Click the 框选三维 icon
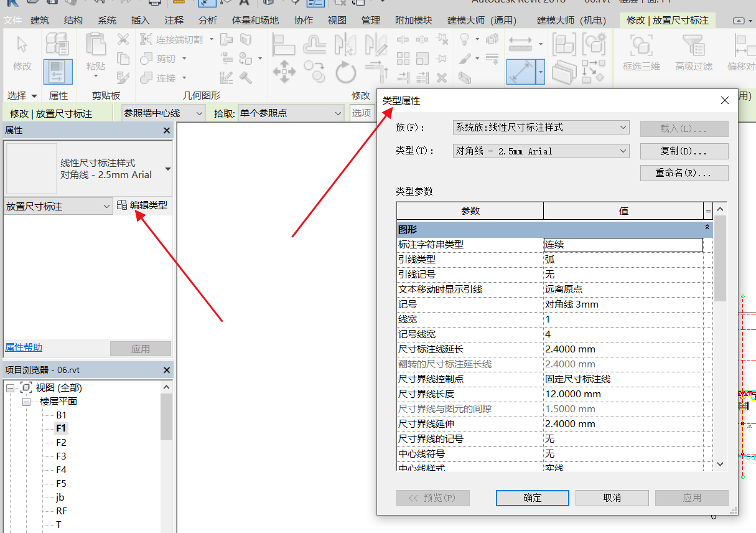Screen dimensions: 756x533 (641, 46)
